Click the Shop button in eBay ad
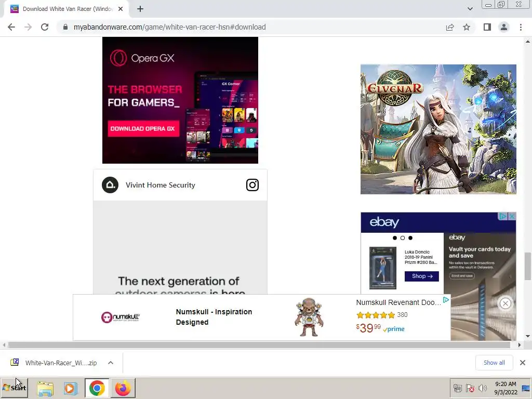The width and height of the screenshot is (532, 399). [422, 276]
